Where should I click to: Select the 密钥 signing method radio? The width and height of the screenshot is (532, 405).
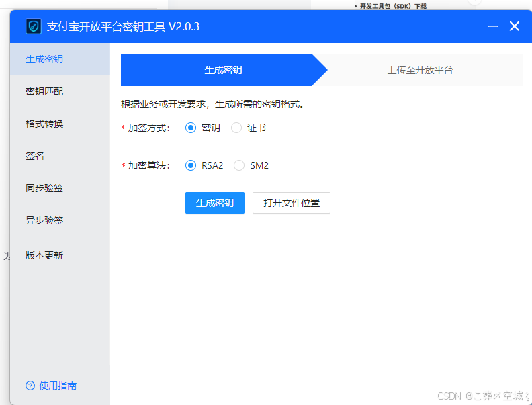(191, 128)
